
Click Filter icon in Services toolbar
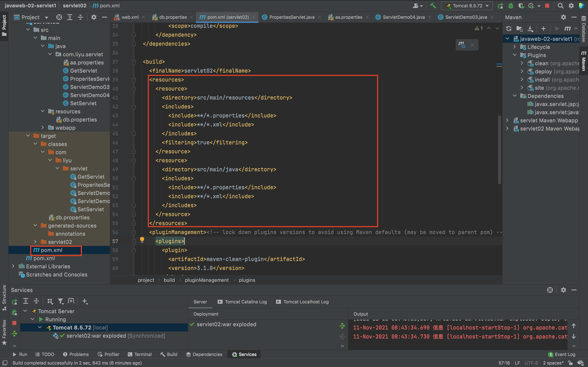click(60, 301)
